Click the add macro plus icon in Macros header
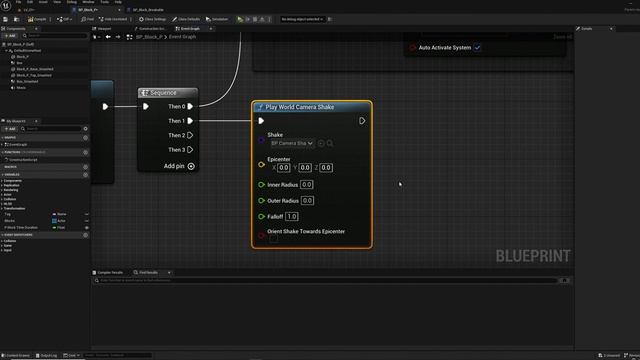Viewport: 640px width, 360px height. (x=85, y=167)
